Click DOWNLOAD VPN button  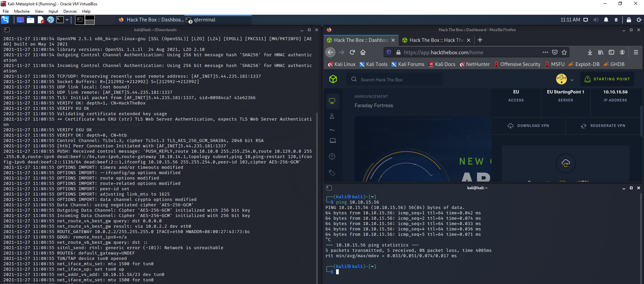coord(528,126)
